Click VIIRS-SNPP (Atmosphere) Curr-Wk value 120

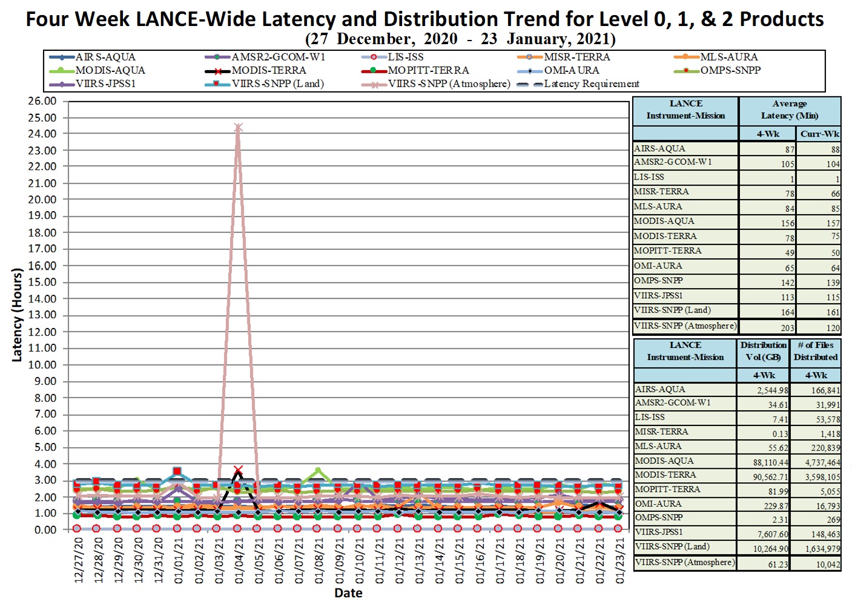833,328
